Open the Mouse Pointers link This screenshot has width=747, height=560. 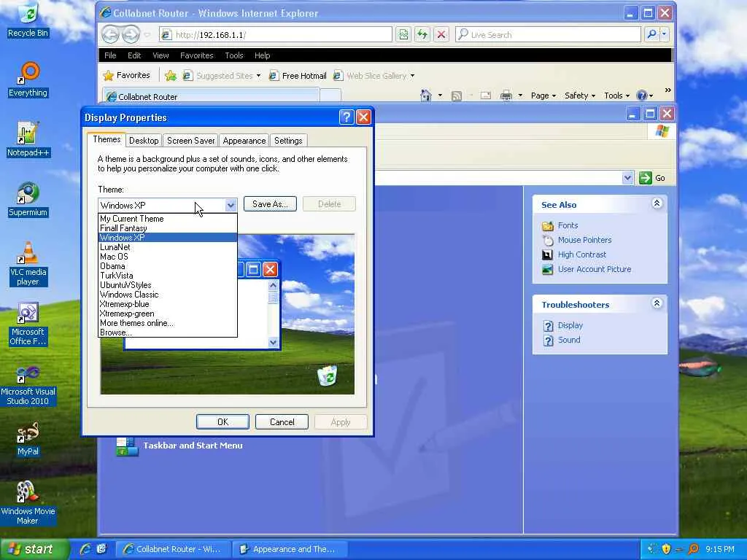[584, 240]
